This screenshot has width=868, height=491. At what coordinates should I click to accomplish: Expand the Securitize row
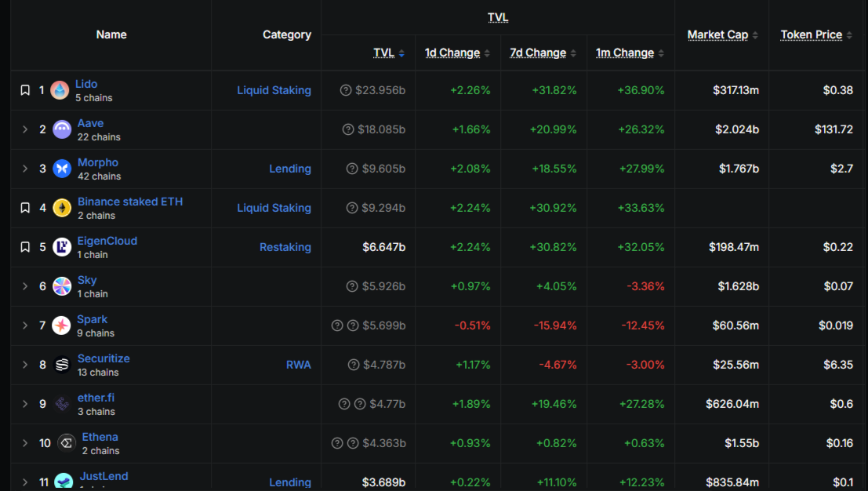[x=25, y=365]
